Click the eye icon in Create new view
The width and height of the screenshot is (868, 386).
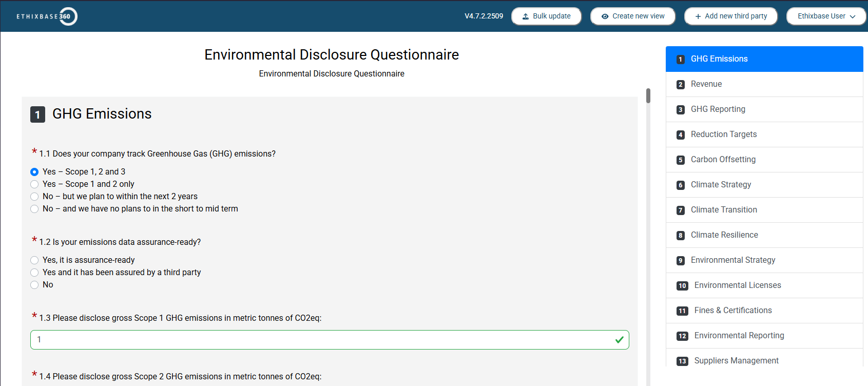605,16
